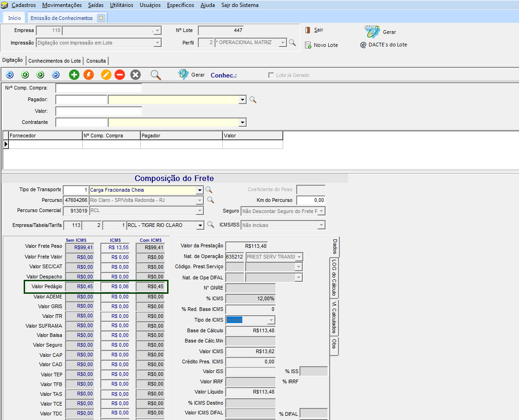This screenshot has width=519, height=420.
Task: Open the Movimentações menu
Action: (62, 5)
